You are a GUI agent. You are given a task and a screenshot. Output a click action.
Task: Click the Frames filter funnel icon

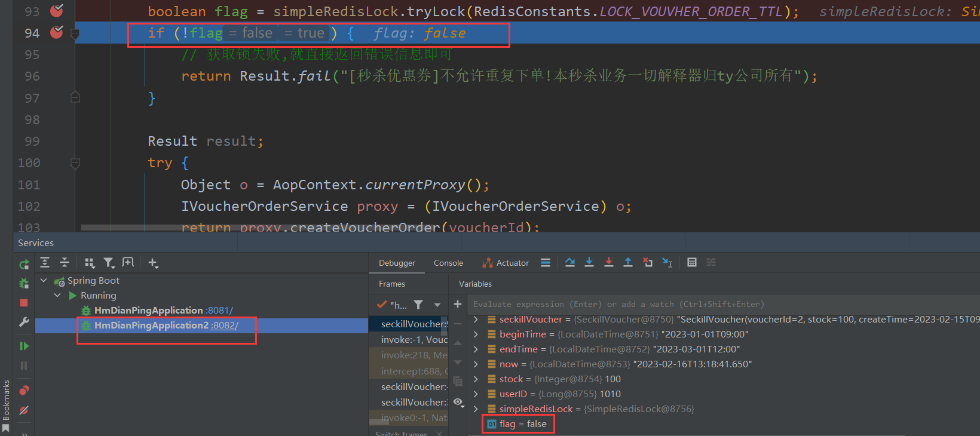[x=418, y=305]
